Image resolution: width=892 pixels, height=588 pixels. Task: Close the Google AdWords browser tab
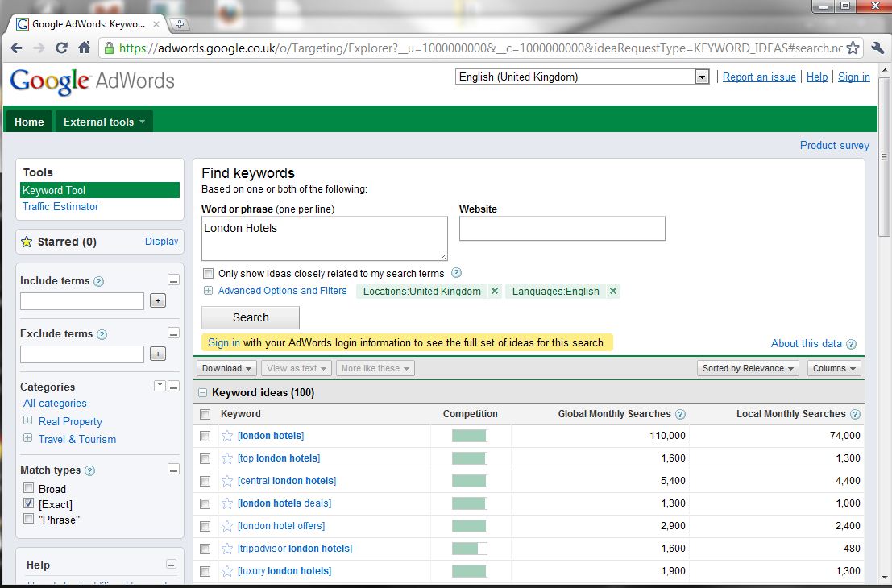(x=156, y=24)
